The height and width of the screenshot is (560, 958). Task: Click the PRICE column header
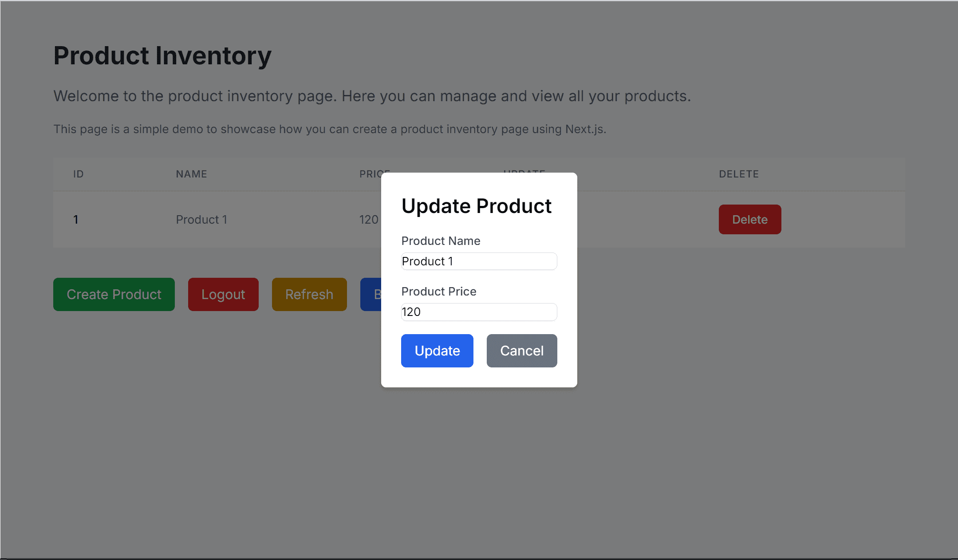371,174
